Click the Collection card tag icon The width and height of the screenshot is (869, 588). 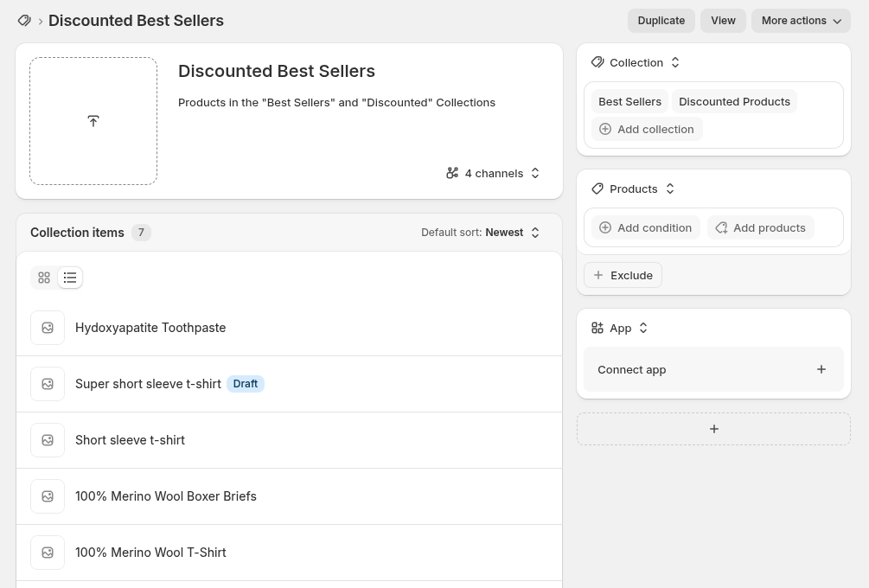tap(597, 62)
